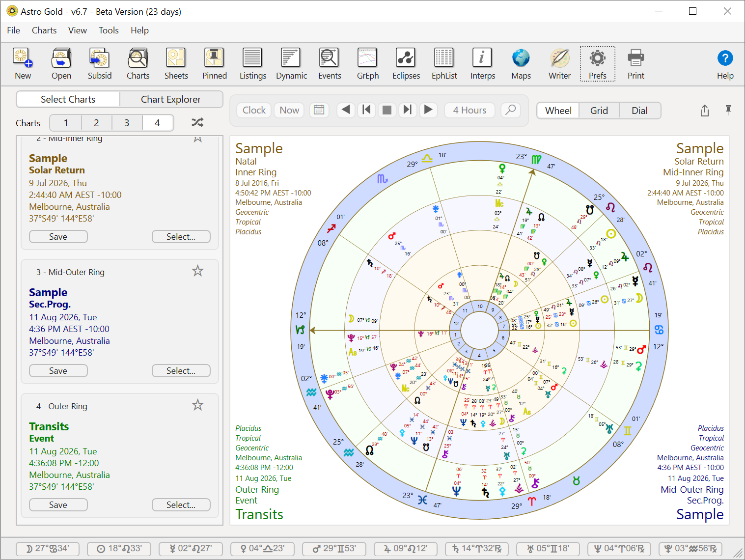The image size is (745, 560).
Task: Select the 2 charts count option
Action: (x=96, y=123)
